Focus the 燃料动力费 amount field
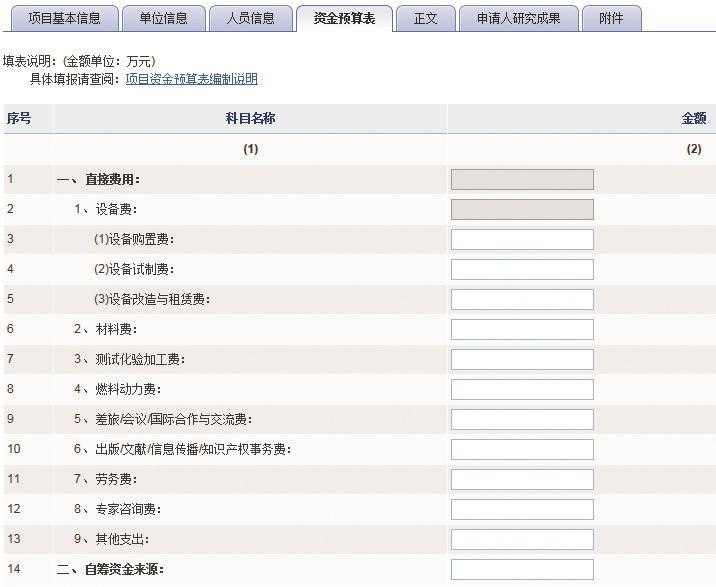The height and width of the screenshot is (587, 716). click(522, 390)
